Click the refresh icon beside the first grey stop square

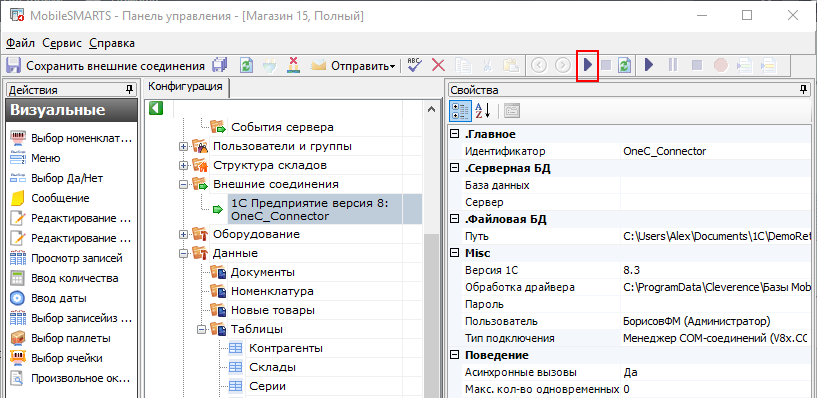coord(625,66)
